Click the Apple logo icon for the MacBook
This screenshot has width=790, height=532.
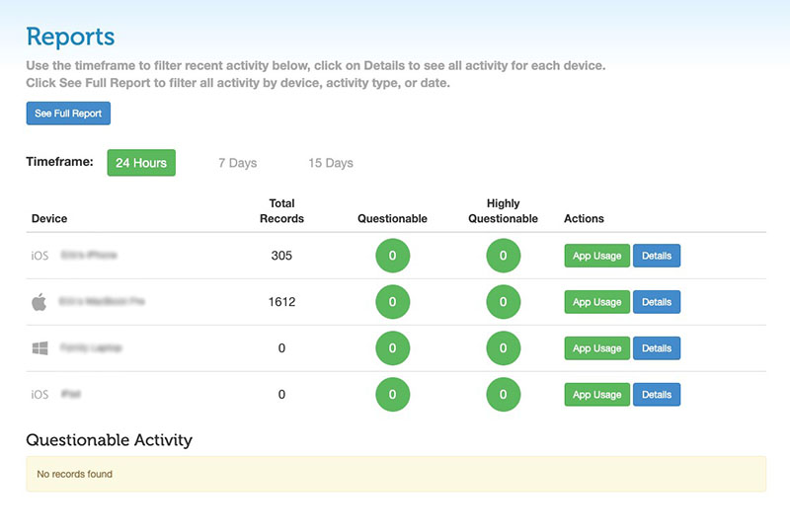coord(39,302)
